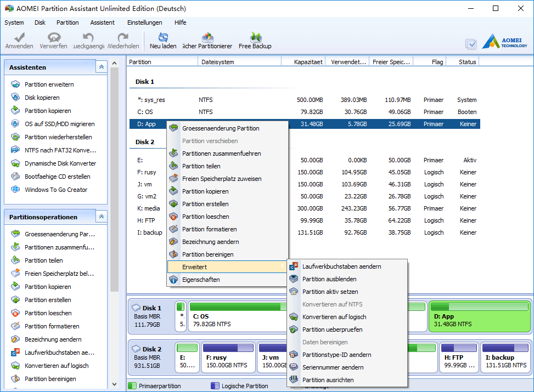This screenshot has width=534, height=392.
Task: Click the Verwerfen toolbar icon
Action: click(x=54, y=37)
